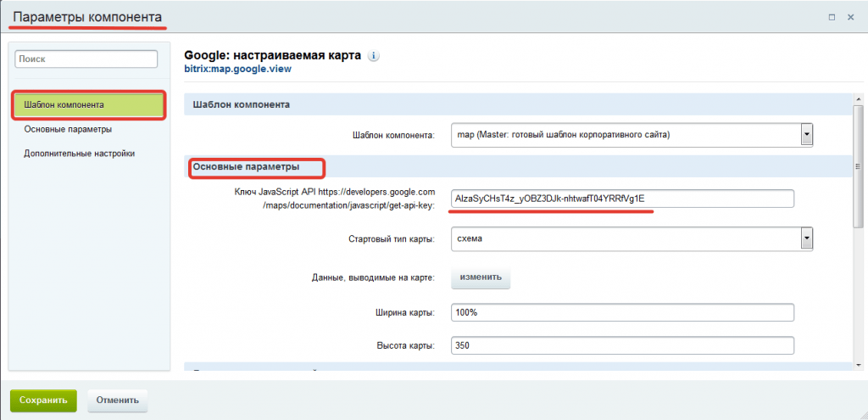The height and width of the screenshot is (420, 868).
Task: Click the Ключ JavaScript API label
Action: (x=335, y=199)
